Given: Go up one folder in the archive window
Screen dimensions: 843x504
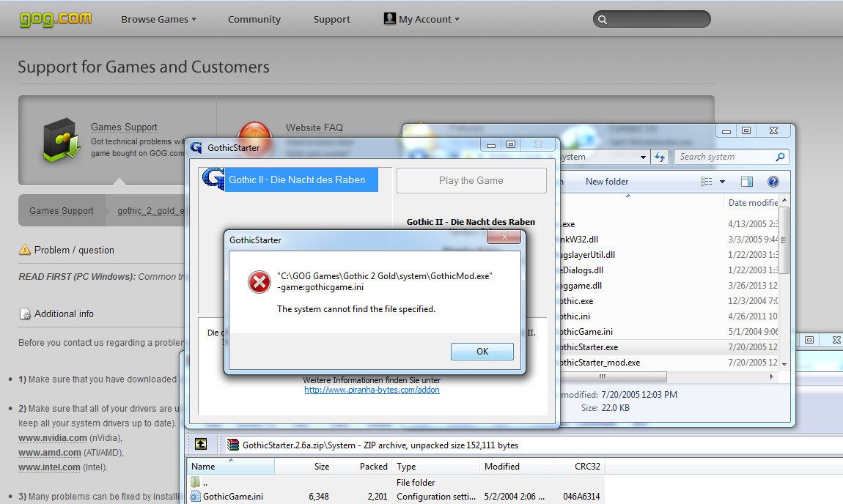Looking at the screenshot, I should pos(201,444).
